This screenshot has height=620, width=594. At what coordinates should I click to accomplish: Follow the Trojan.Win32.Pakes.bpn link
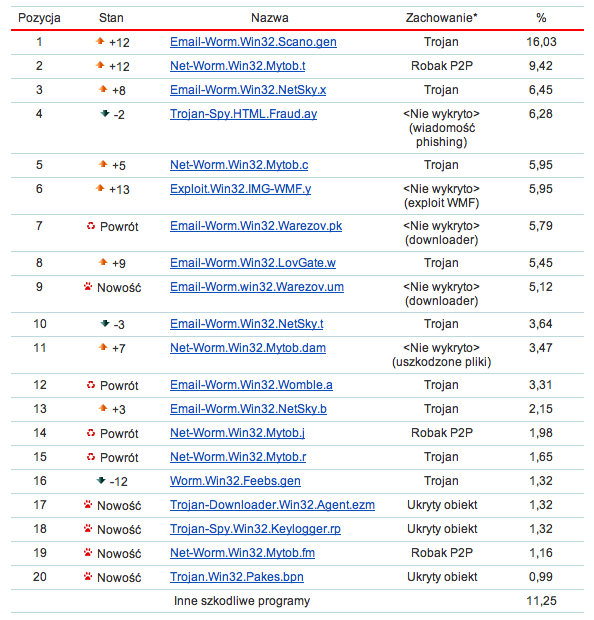[x=237, y=577]
